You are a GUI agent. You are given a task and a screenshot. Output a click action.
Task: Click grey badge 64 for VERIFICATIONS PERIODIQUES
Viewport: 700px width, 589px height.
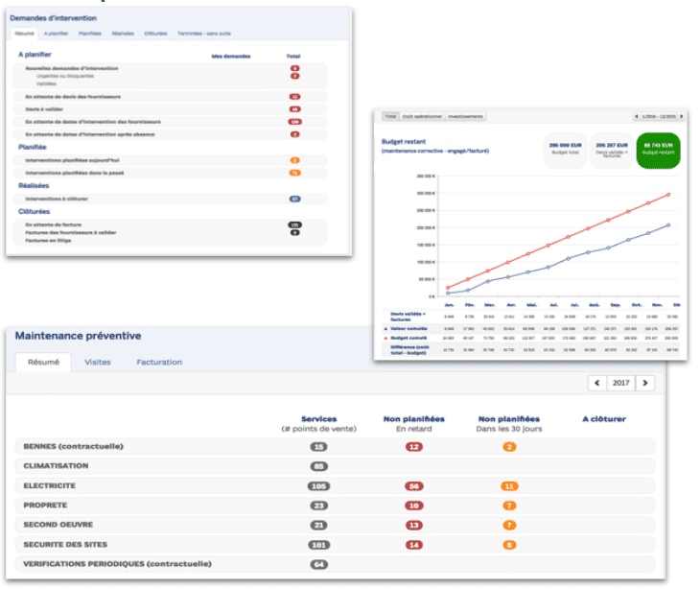(x=318, y=564)
